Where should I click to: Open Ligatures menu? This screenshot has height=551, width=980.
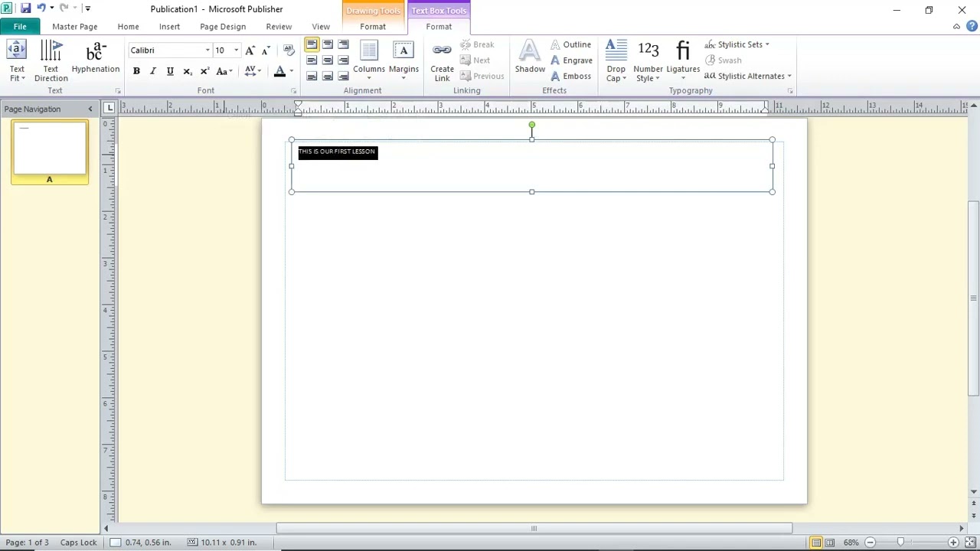[683, 61]
